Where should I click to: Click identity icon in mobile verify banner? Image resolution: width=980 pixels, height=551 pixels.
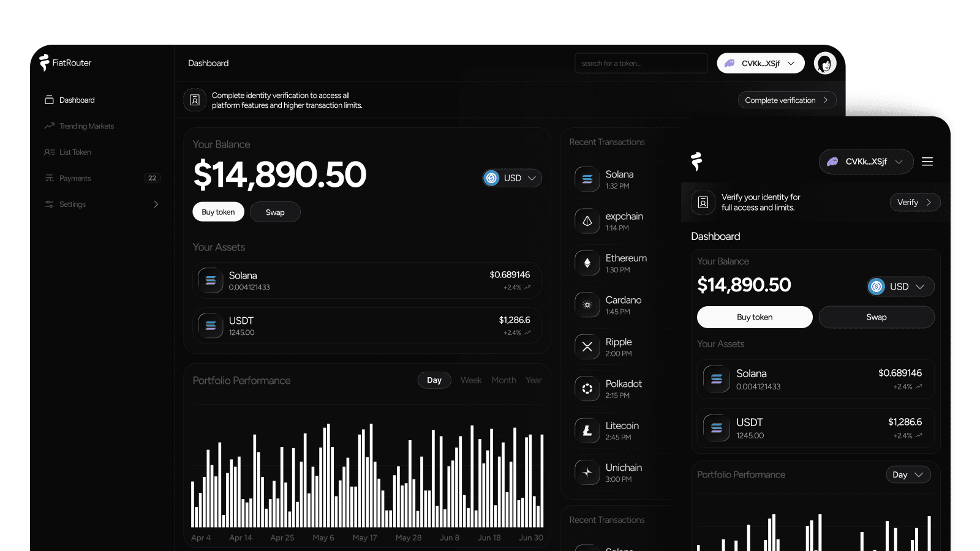[703, 202]
